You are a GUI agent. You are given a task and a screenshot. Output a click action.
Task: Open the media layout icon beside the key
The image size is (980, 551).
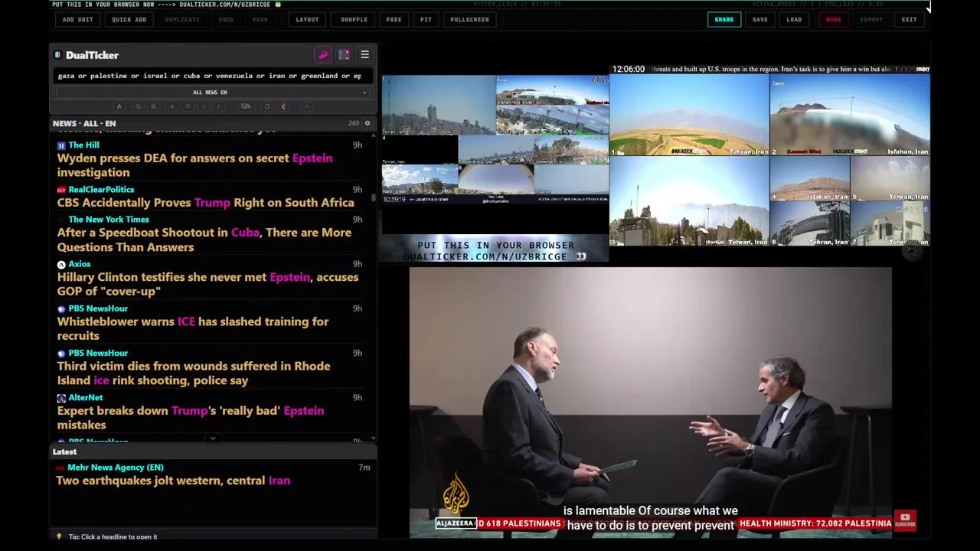click(344, 55)
